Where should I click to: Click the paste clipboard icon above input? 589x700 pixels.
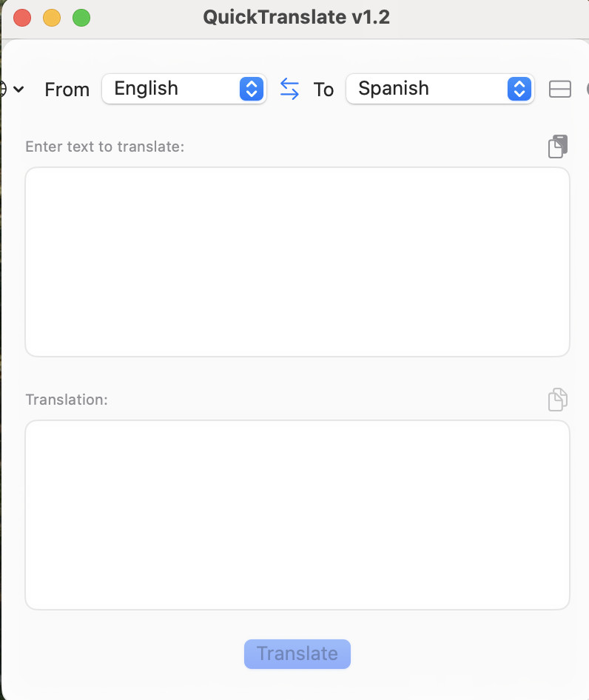[x=558, y=147]
